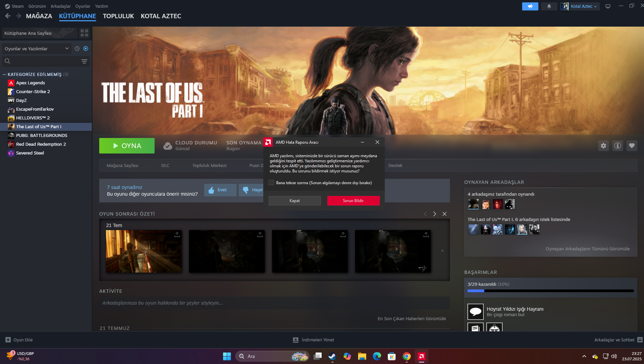Open advanced library filter options icon
Screen dimensions: 644x364
(84, 61)
